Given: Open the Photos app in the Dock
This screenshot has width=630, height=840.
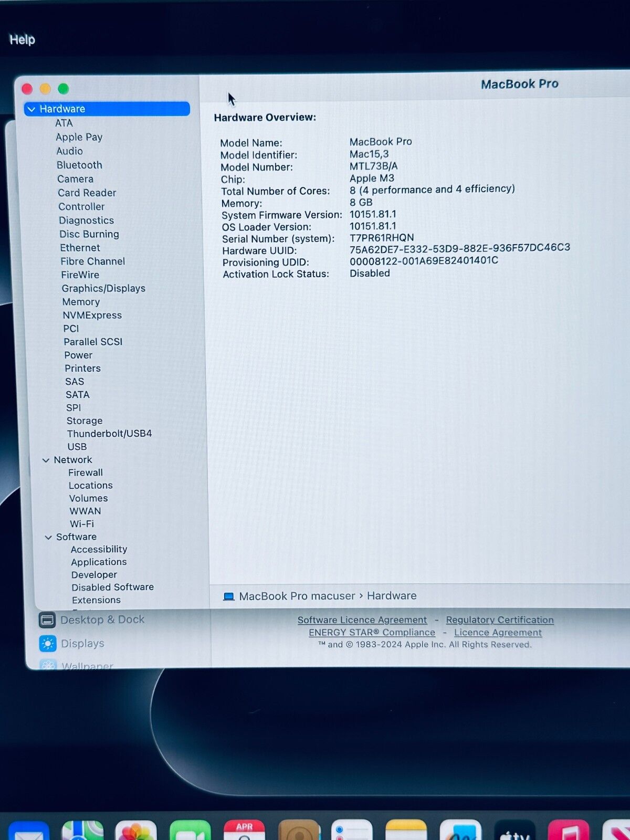Looking at the screenshot, I should (136, 831).
